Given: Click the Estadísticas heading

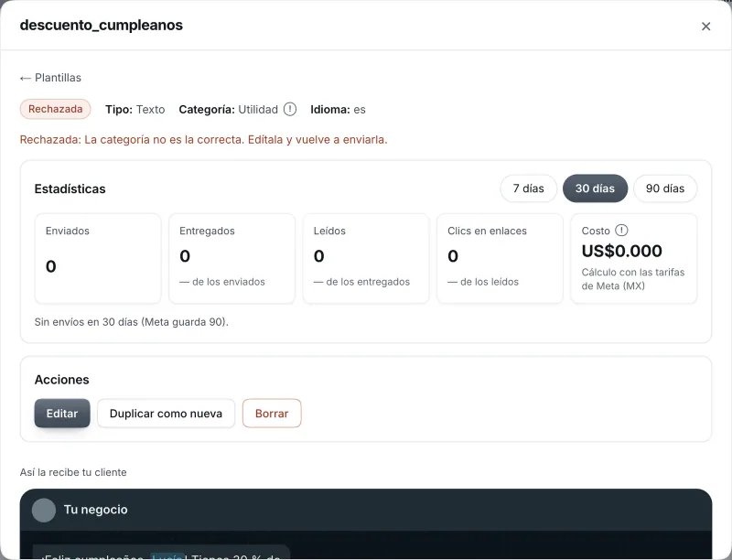Looking at the screenshot, I should (70, 188).
